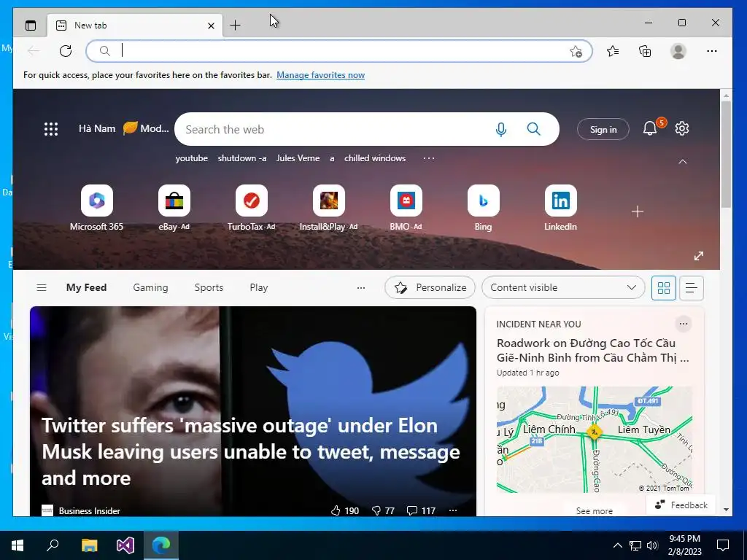Select the My Feed tab

pyautogui.click(x=86, y=287)
